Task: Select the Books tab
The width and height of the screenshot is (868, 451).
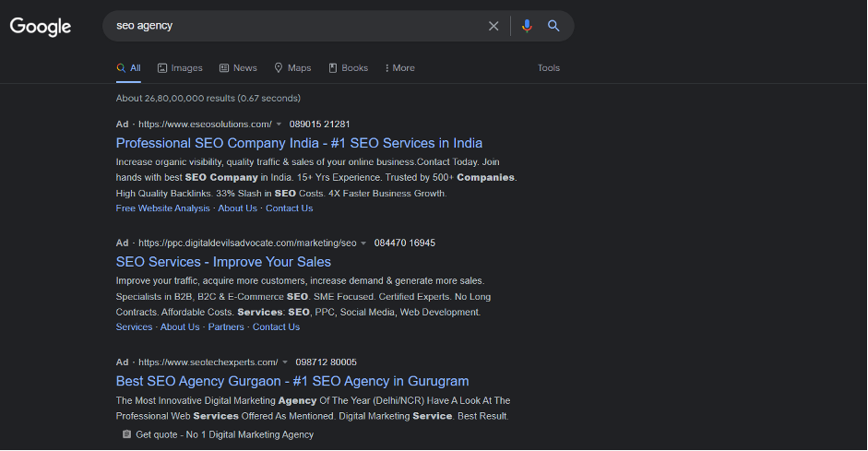Action: tap(348, 68)
